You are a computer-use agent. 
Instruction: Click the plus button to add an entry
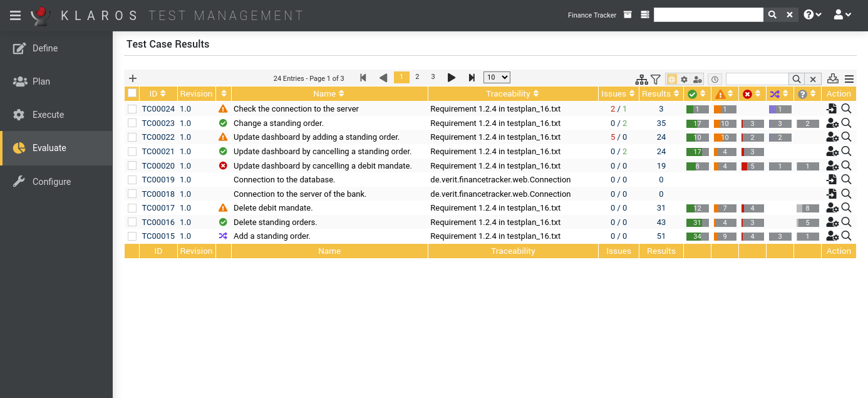click(132, 78)
